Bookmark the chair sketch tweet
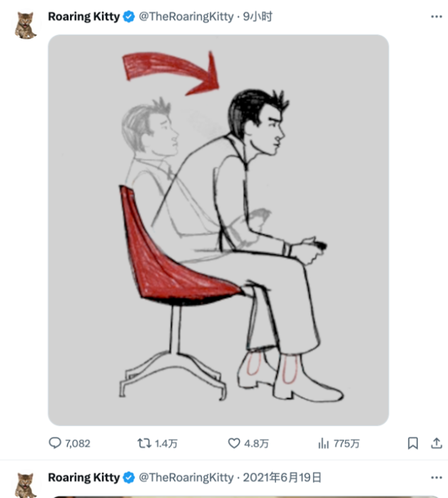The width and height of the screenshot is (448, 498). (413, 443)
